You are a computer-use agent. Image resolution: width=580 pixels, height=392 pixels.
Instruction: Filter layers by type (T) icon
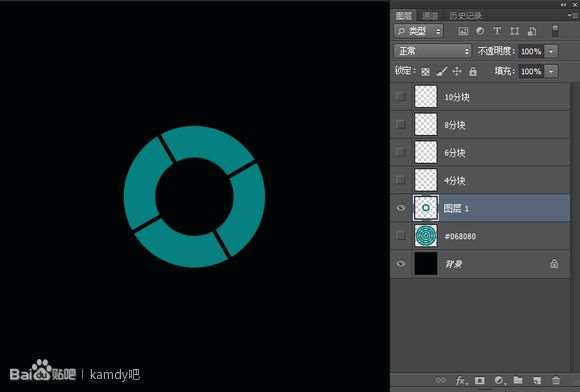[x=497, y=31]
